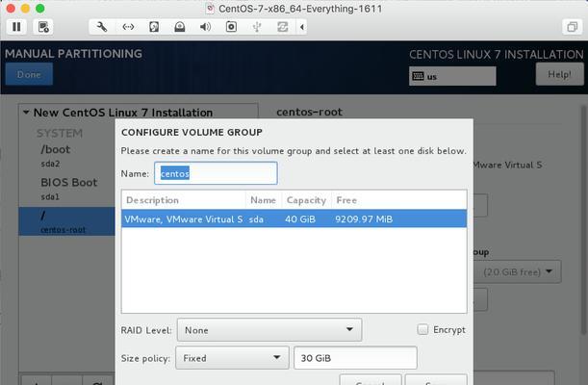The image size is (588, 385).
Task: Open the wrench settings icon
Action: [x=102, y=27]
